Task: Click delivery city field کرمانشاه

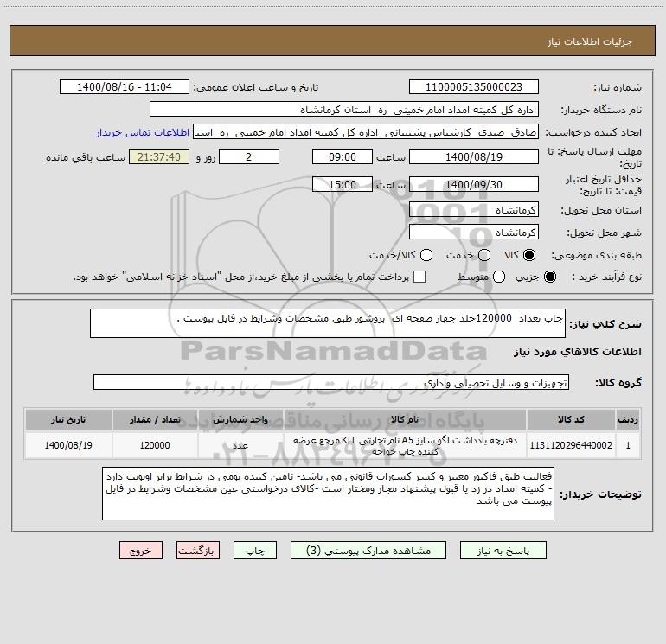Action: pos(474,233)
